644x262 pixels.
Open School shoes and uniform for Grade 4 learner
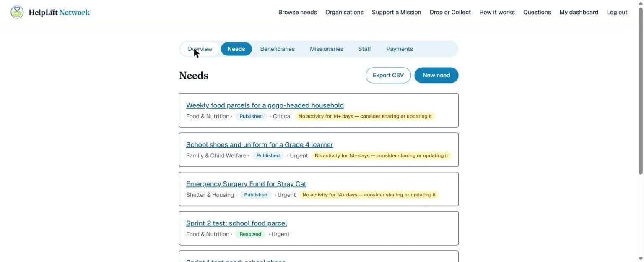(260, 145)
